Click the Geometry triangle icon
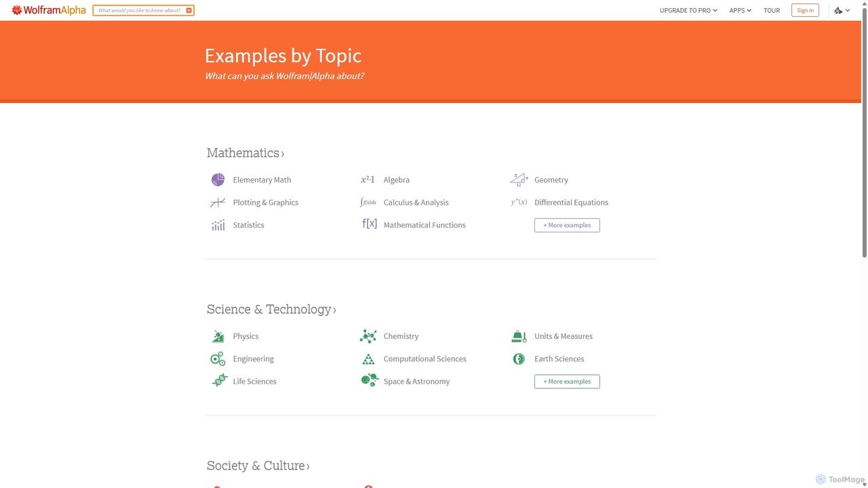 519,180
